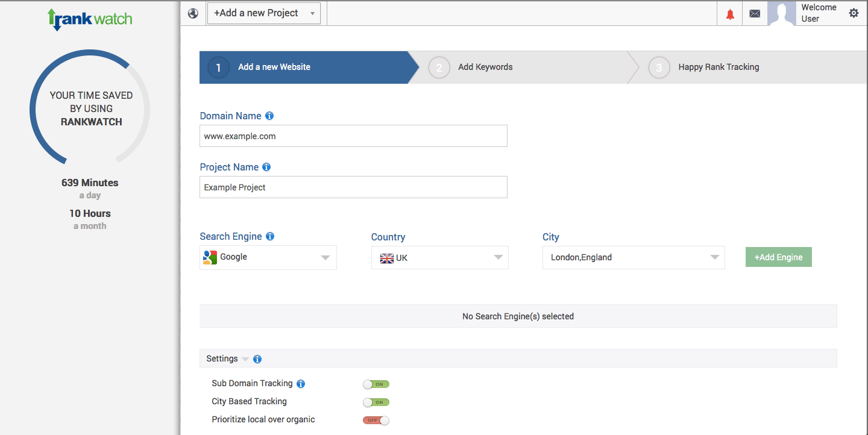Open the Add a new Project dropdown
Image resolution: width=868 pixels, height=435 pixels.
pyautogui.click(x=264, y=13)
